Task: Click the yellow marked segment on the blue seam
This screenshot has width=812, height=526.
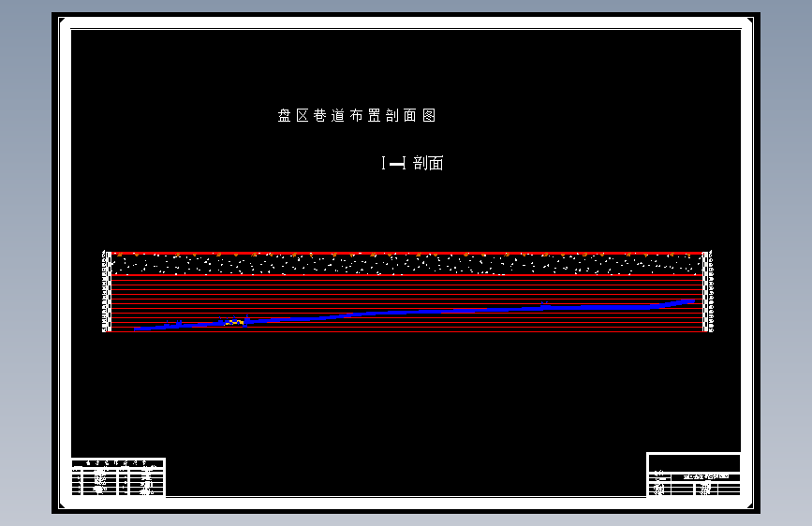Action: click(x=234, y=322)
